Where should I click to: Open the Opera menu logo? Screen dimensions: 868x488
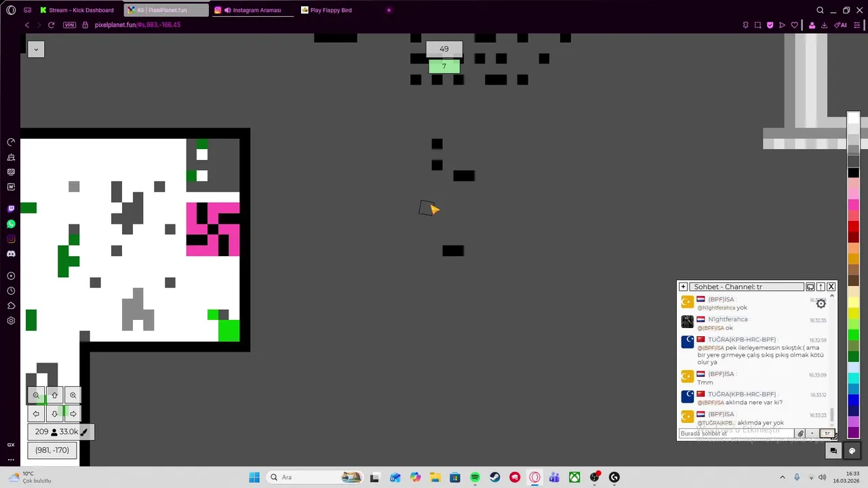(11, 10)
